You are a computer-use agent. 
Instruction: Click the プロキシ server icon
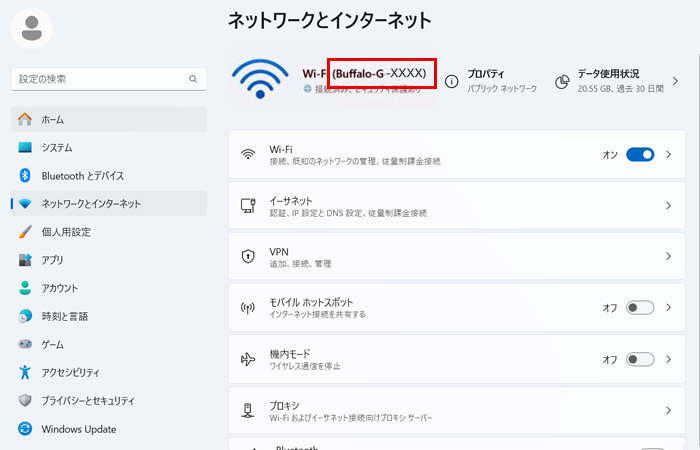click(248, 410)
